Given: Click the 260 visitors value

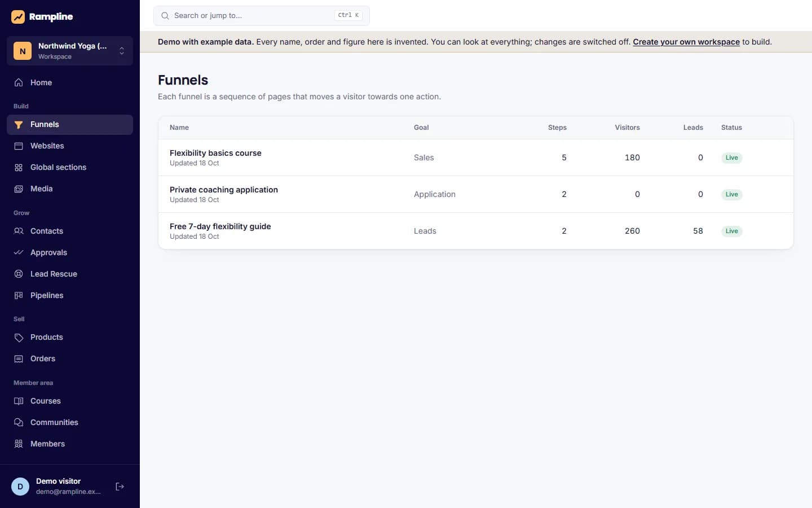Looking at the screenshot, I should [632, 231].
